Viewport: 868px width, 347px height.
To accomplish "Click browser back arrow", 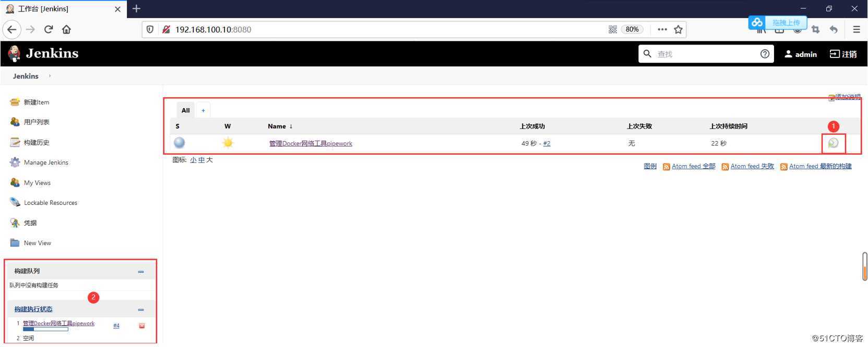I will [x=12, y=29].
